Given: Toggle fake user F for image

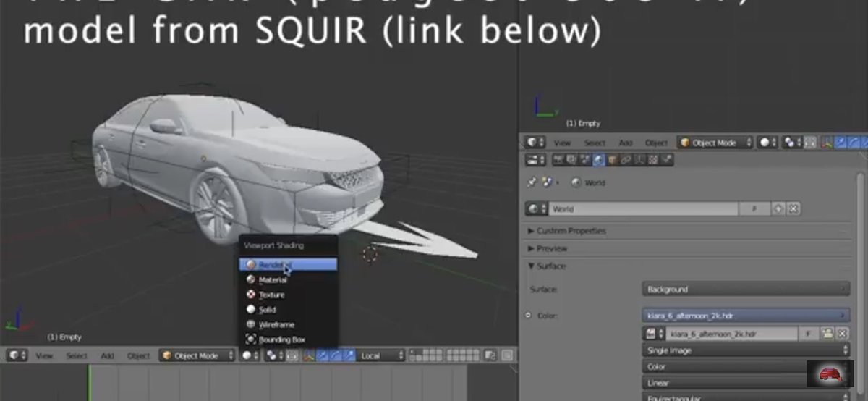Looking at the screenshot, I should coord(808,334).
